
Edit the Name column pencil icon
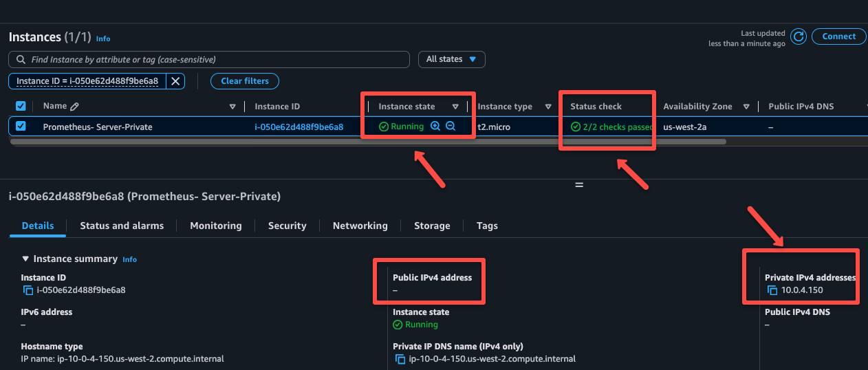(74, 107)
